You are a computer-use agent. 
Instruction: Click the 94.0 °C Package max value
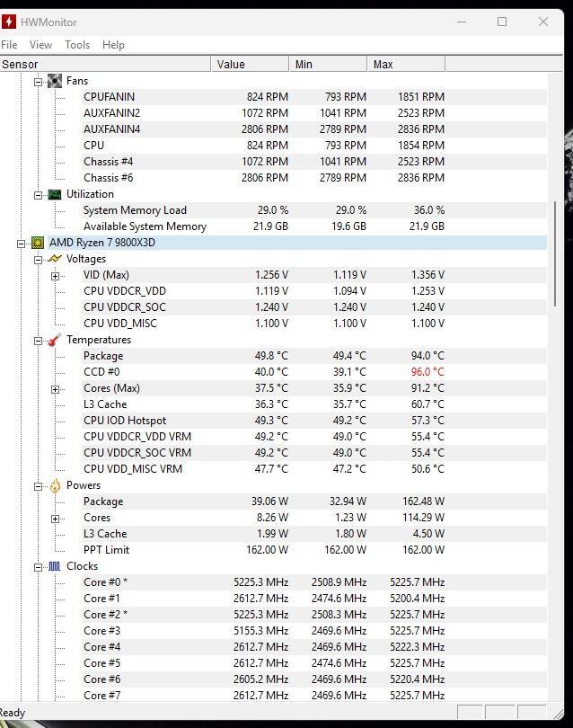coord(428,356)
